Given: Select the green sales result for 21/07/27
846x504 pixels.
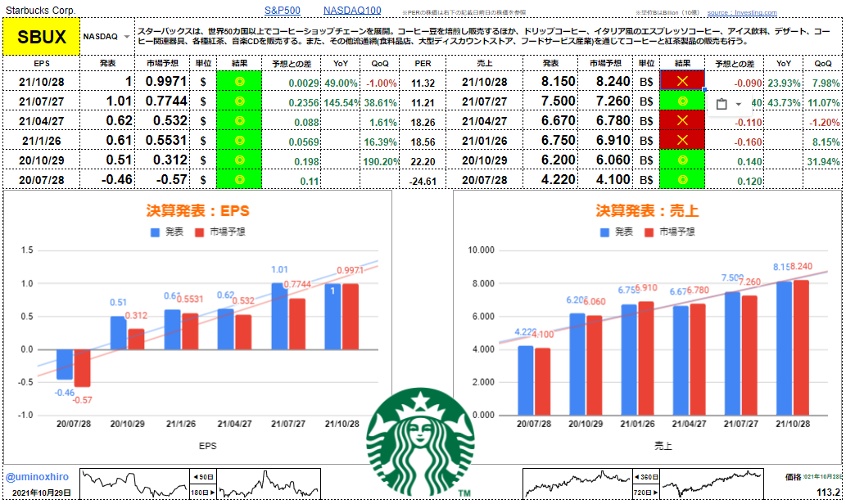Looking at the screenshot, I should click(x=682, y=101).
